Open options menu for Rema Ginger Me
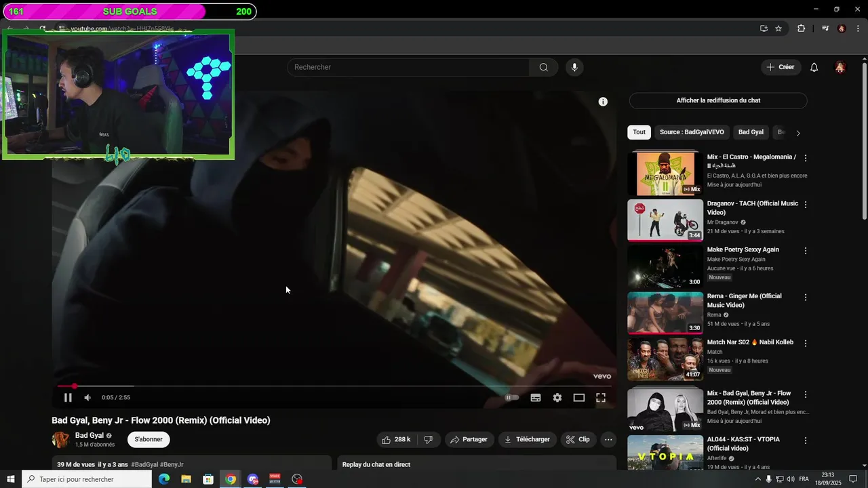 [x=806, y=298]
